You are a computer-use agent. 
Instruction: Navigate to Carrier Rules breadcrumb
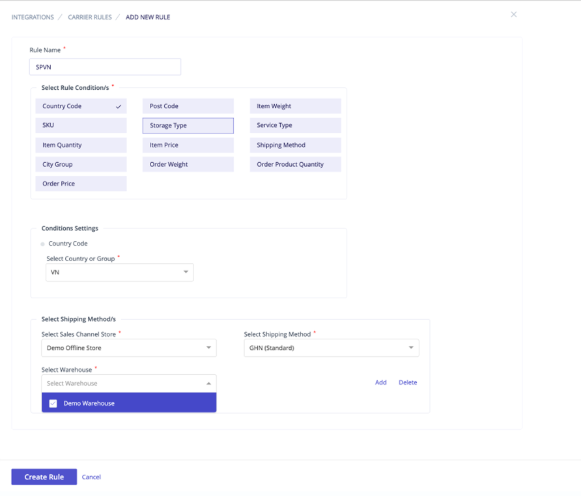pyautogui.click(x=90, y=17)
